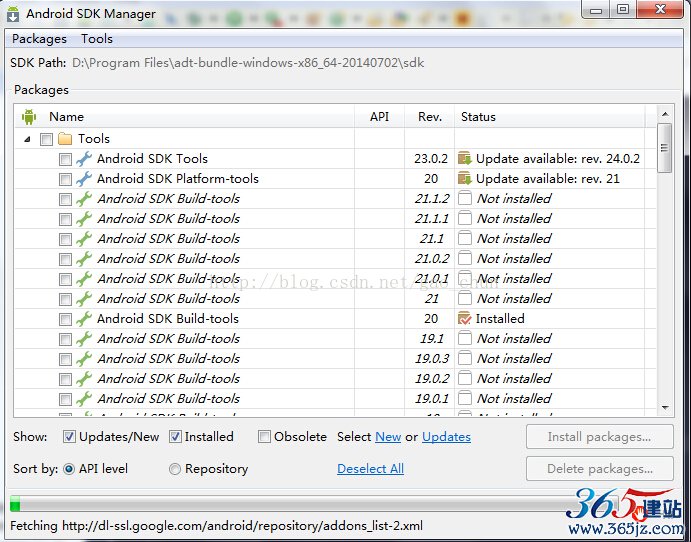This screenshot has width=691, height=542.
Task: Click wrench icon of Build-tools rev 19.1
Action: (84, 338)
